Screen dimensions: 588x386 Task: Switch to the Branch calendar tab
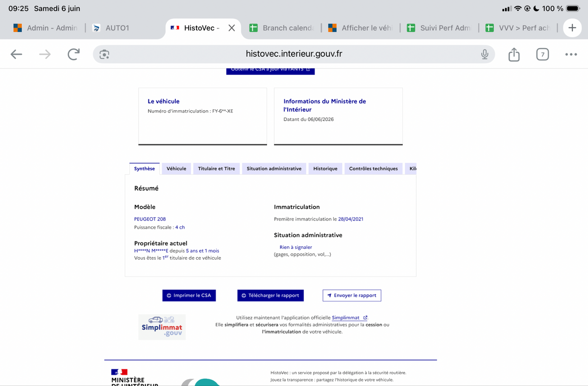[x=281, y=28]
